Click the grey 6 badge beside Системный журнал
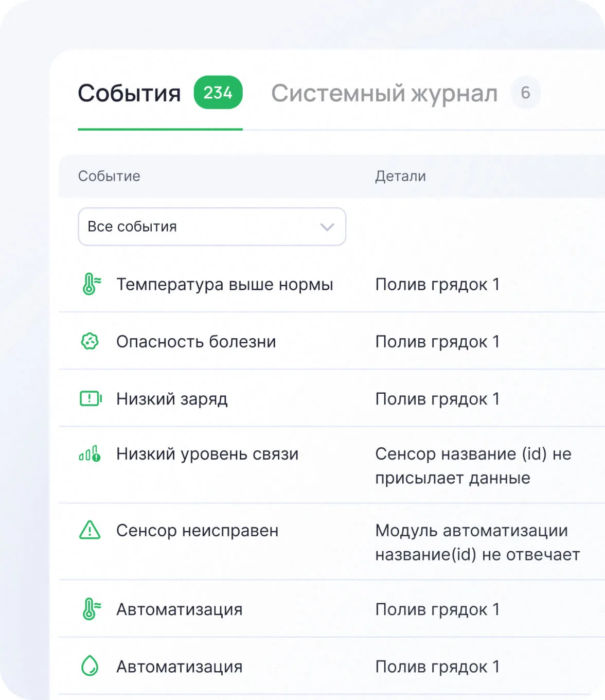 pos(525,93)
